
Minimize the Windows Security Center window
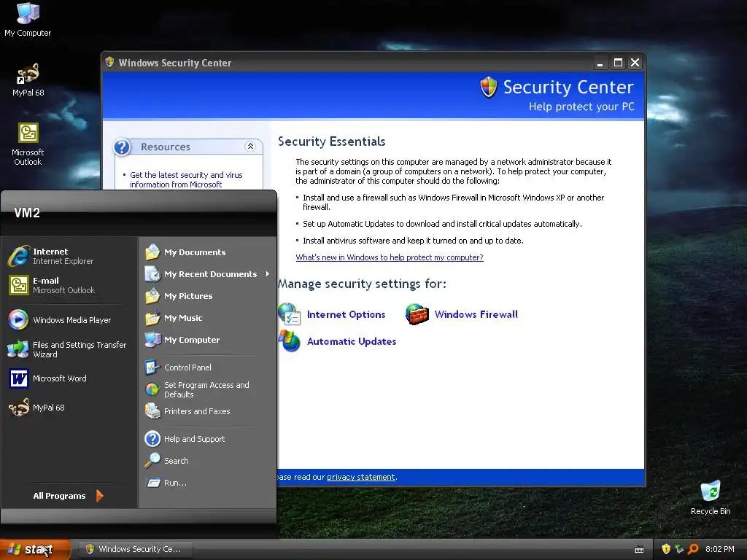600,63
